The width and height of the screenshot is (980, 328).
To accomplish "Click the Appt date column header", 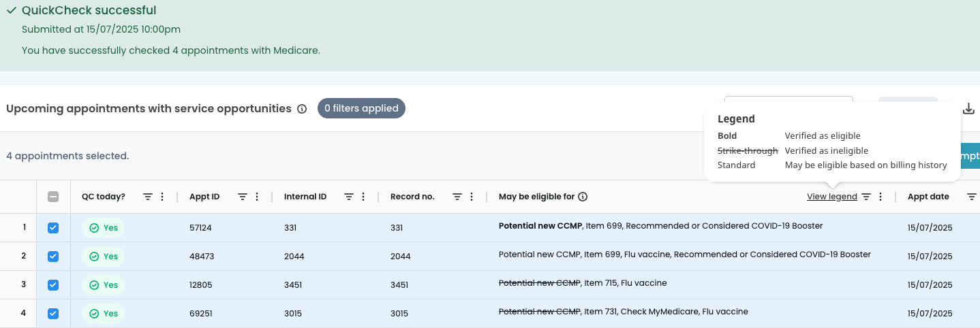I will pyautogui.click(x=928, y=197).
